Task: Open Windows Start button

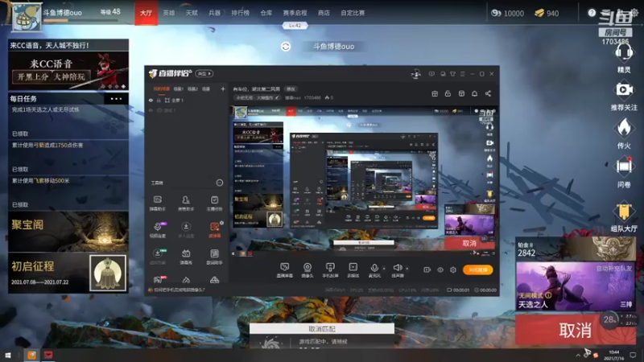Action: coord(8,355)
